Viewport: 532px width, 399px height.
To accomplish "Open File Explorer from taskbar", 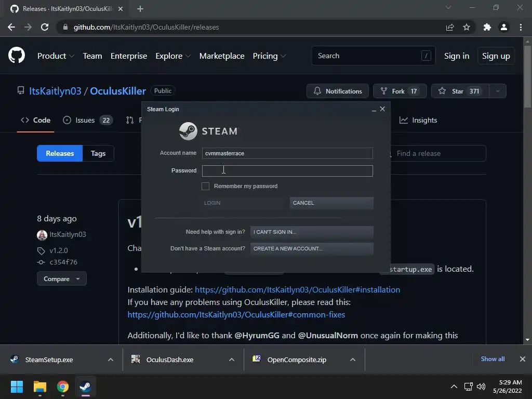I will coord(39,387).
